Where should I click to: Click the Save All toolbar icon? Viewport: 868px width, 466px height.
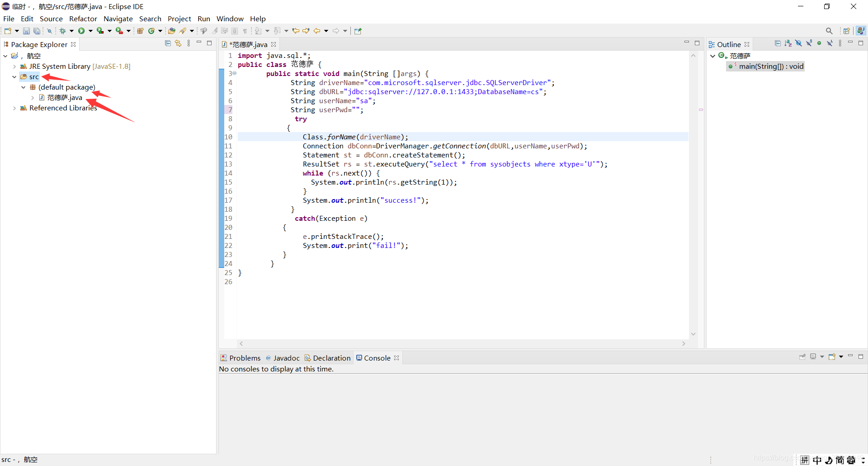pyautogui.click(x=37, y=31)
